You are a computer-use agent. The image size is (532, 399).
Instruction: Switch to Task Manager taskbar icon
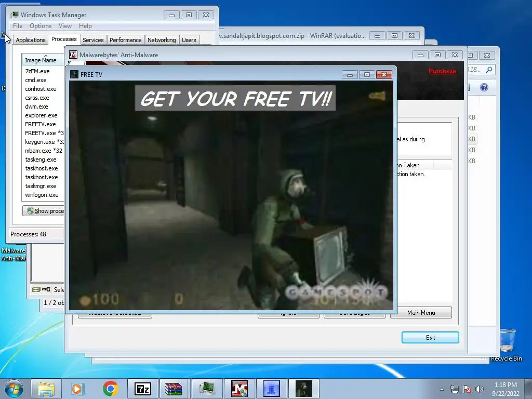click(207, 389)
